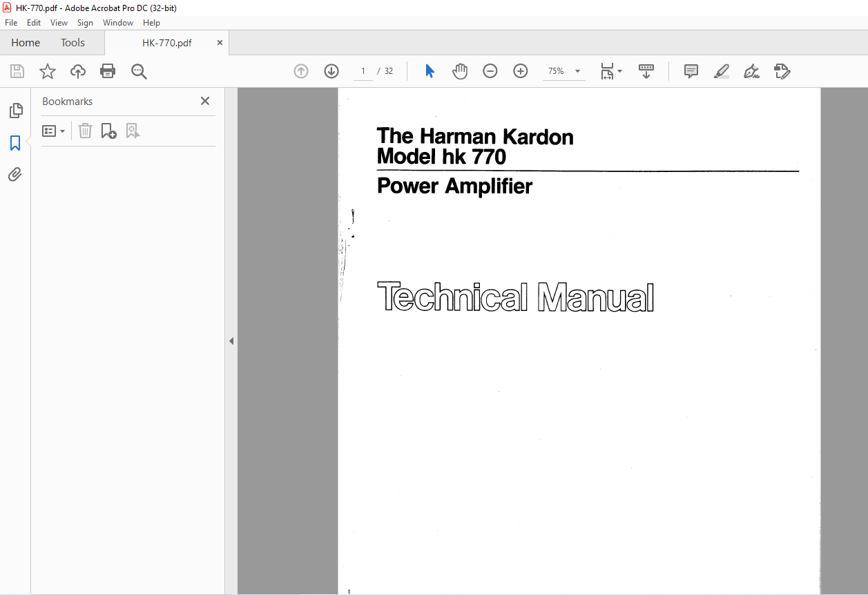
Task: Click the Save file icon
Action: 17,71
